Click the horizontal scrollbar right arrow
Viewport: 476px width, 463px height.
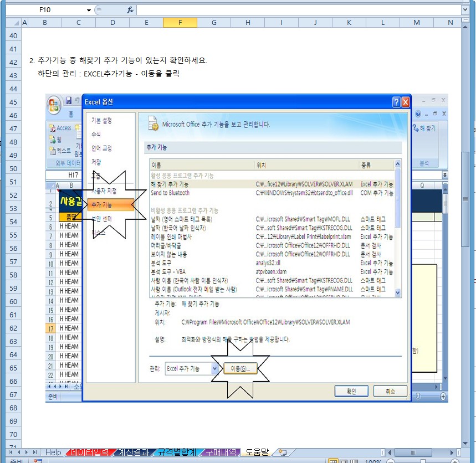452,452
